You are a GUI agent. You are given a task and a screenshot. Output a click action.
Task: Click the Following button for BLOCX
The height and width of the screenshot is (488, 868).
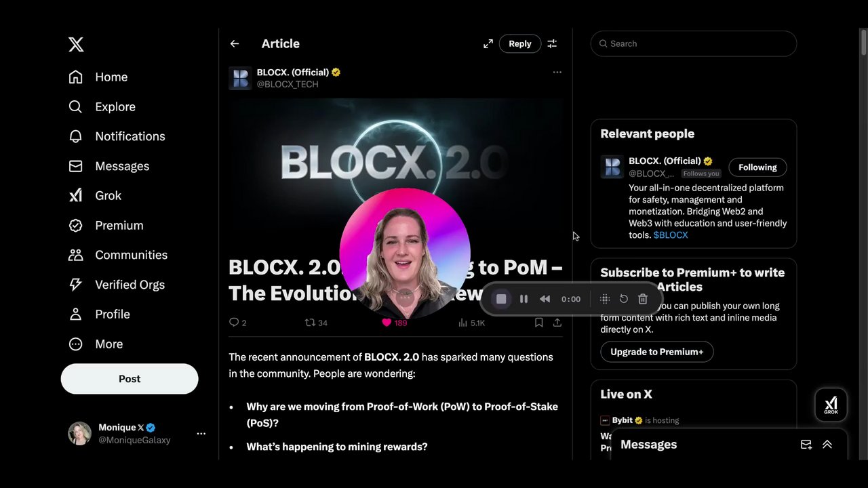click(757, 167)
